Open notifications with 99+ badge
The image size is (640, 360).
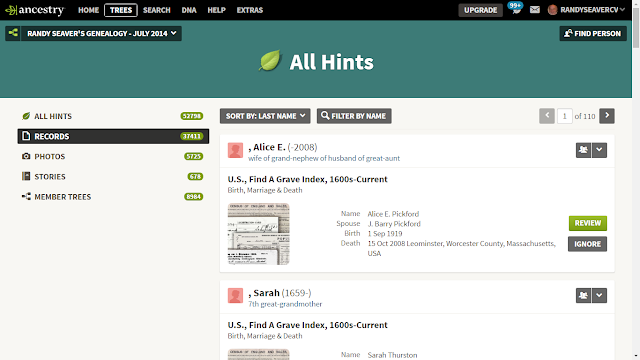click(x=516, y=9)
